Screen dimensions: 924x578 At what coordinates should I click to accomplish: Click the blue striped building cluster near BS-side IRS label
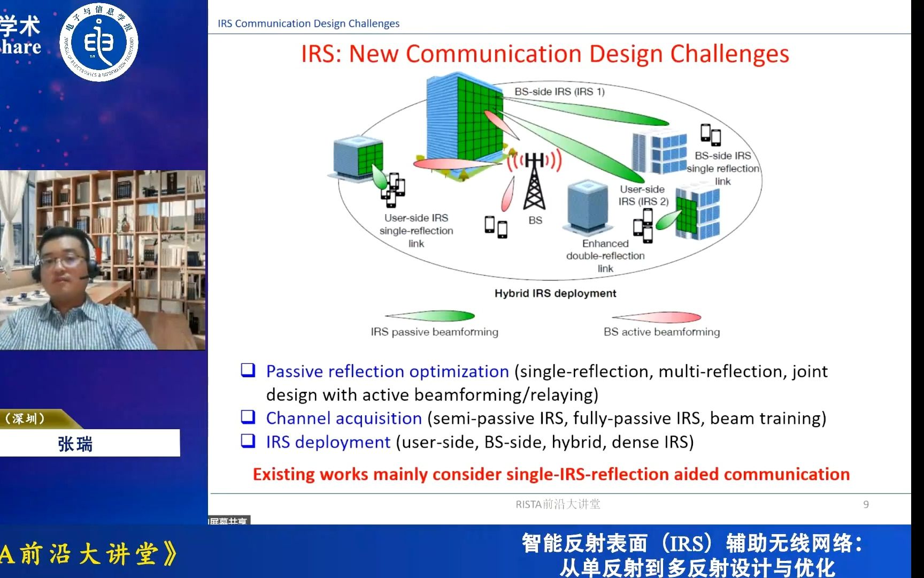pyautogui.click(x=659, y=152)
